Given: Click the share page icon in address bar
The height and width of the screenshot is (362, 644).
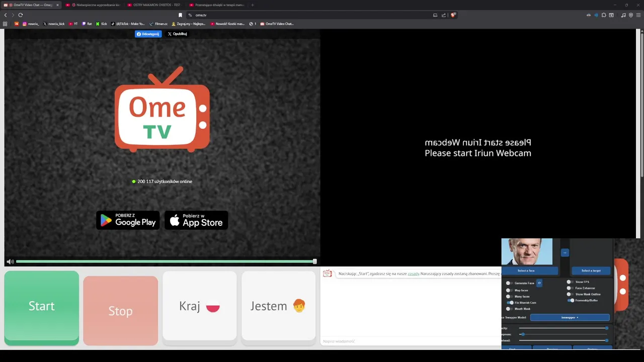Looking at the screenshot, I should [x=444, y=15].
